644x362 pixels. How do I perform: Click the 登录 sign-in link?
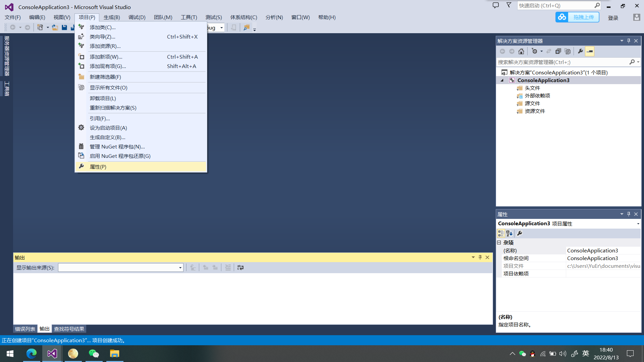[x=613, y=18]
